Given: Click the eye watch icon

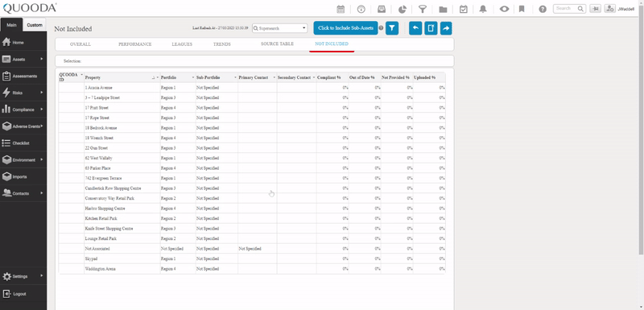Looking at the screenshot, I should coord(504,9).
